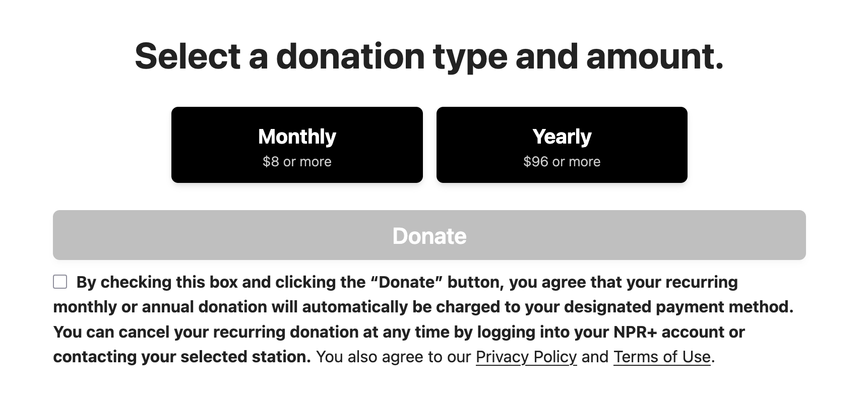The width and height of the screenshot is (868, 393).
Task: Choose the Yearly donation type
Action: 562,145
